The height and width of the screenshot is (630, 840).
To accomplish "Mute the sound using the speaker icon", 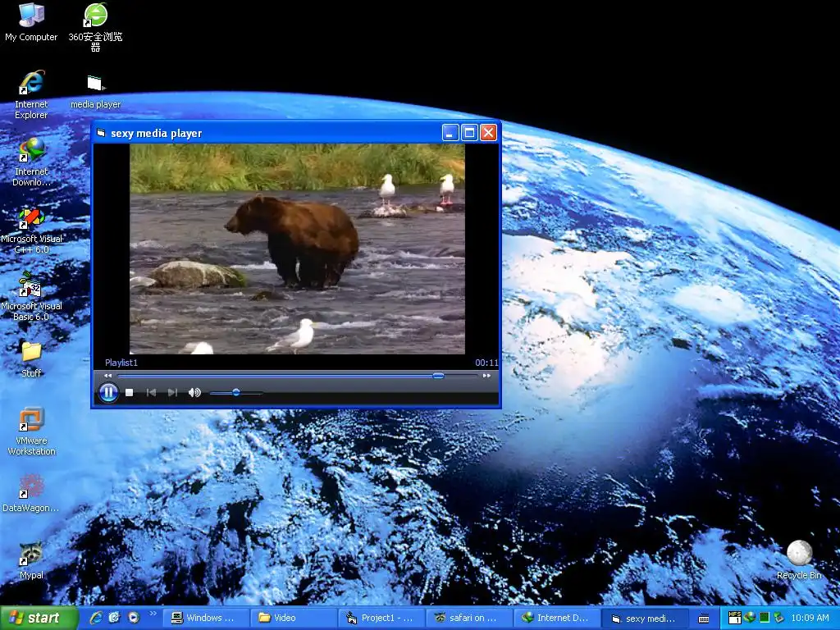I will (x=194, y=393).
